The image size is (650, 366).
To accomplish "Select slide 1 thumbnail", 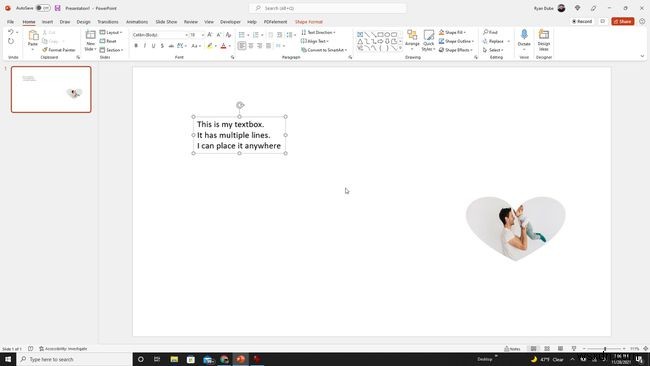I will pyautogui.click(x=51, y=89).
